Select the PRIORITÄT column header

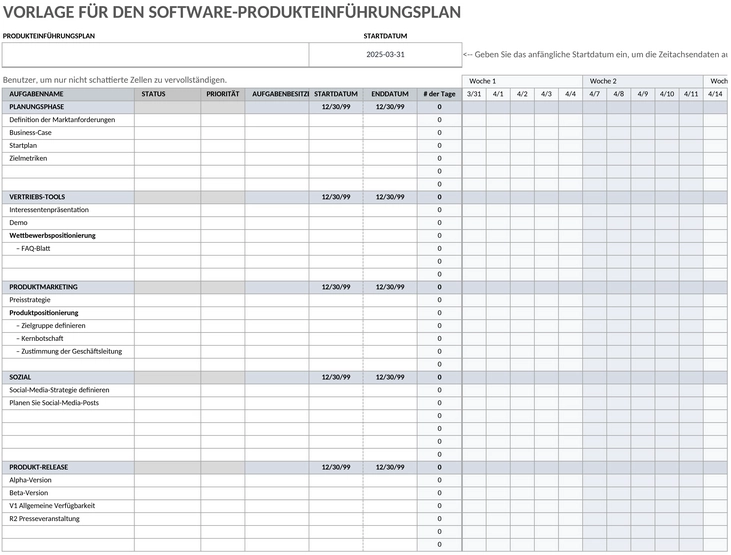click(223, 94)
